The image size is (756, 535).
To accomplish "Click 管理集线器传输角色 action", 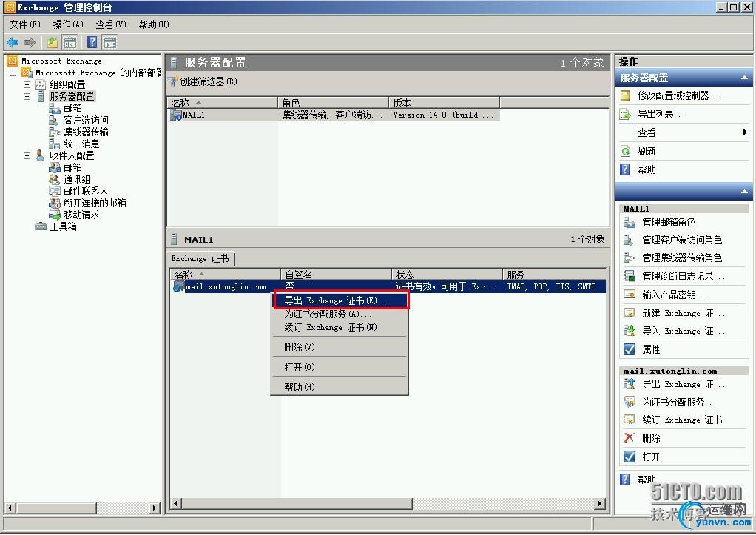I will [682, 258].
